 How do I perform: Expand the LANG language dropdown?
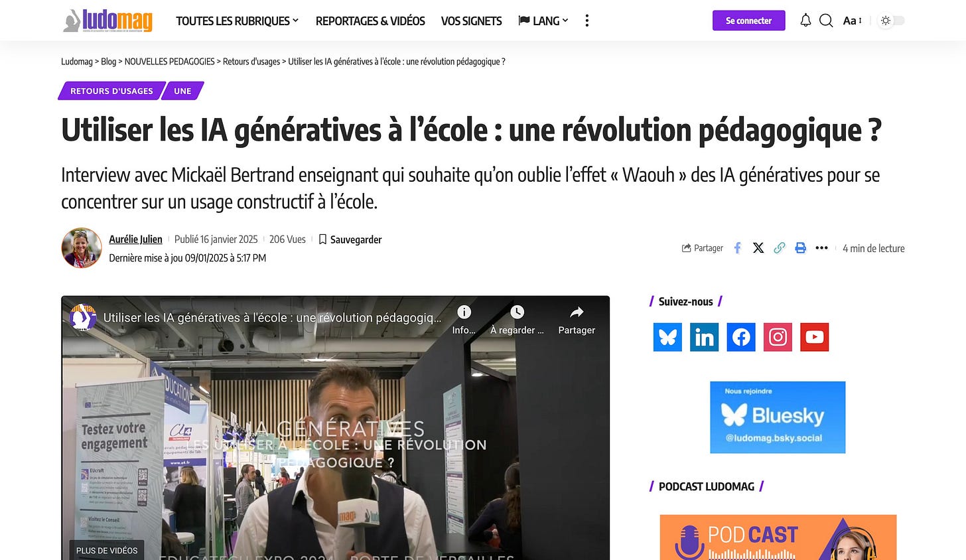pyautogui.click(x=543, y=21)
